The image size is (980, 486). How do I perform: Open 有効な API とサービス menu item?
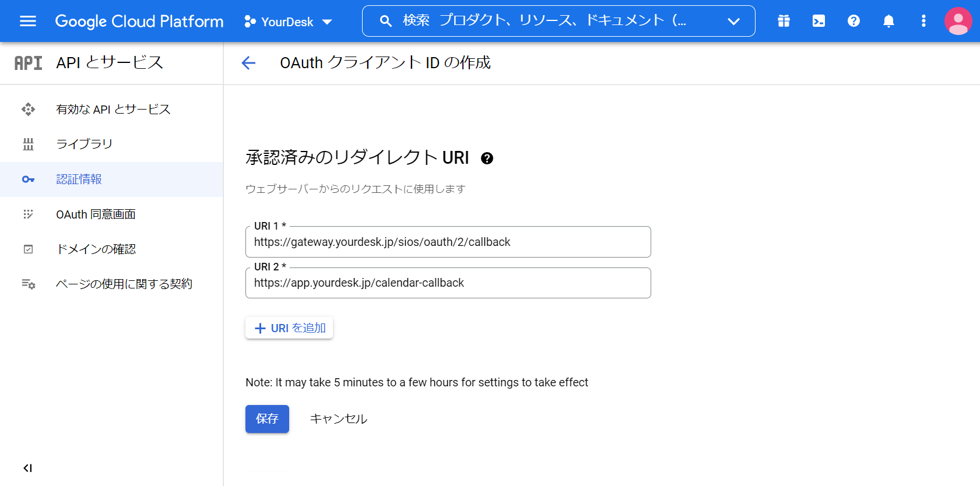[111, 110]
